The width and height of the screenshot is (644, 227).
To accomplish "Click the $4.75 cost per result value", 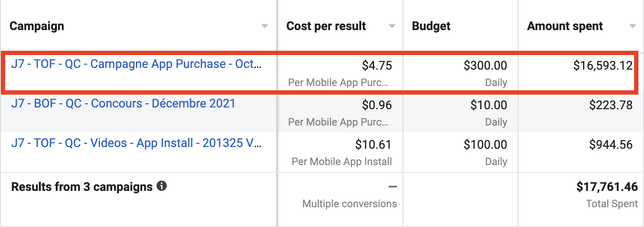I will pyautogui.click(x=377, y=66).
